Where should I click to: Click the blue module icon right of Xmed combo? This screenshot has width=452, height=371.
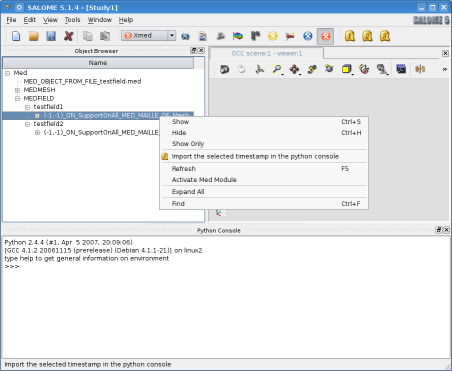(x=185, y=36)
